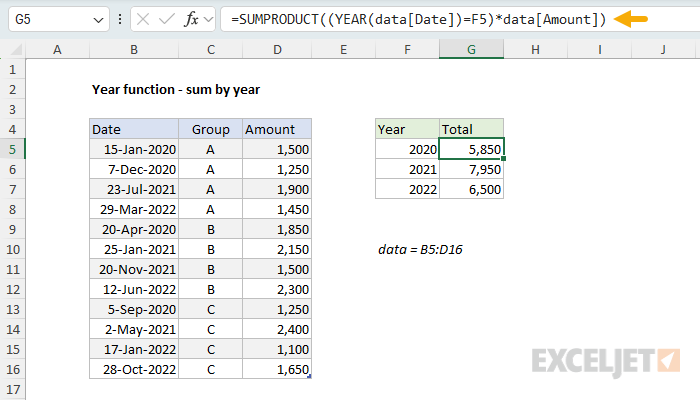
Task: Click the three-dot name box resize handle
Action: (x=120, y=19)
